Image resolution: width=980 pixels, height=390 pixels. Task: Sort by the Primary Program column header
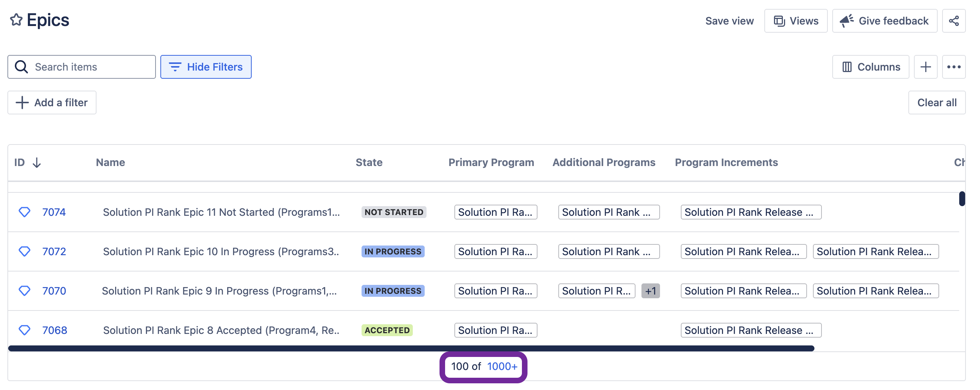491,162
